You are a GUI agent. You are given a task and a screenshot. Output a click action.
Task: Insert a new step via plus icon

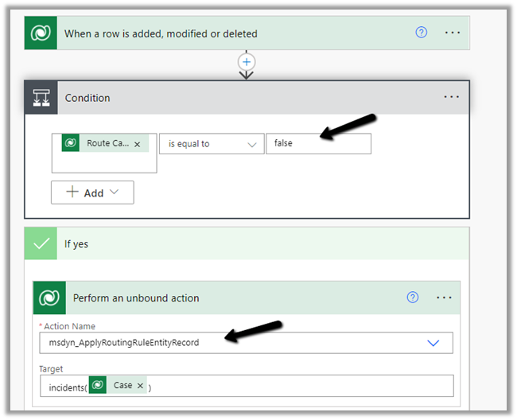(247, 61)
